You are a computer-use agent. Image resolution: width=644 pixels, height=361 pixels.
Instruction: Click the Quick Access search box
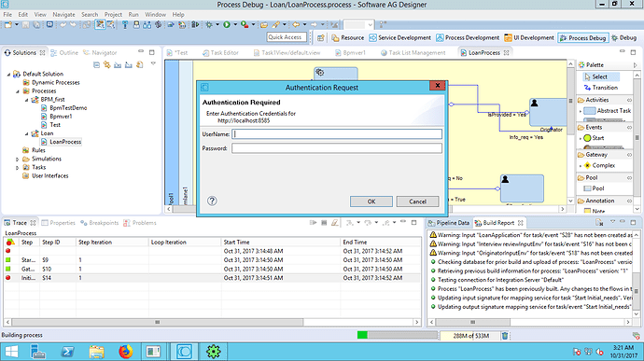287,37
